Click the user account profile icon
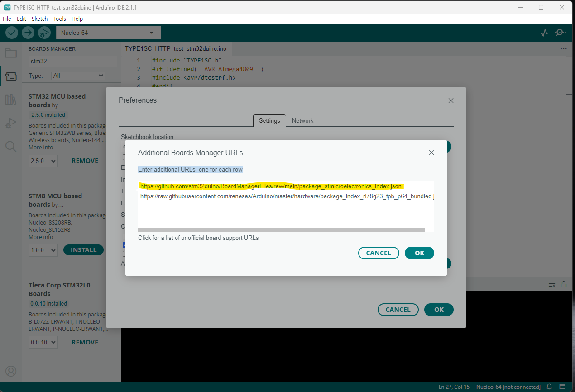This screenshot has height=392, width=575. coord(11,371)
